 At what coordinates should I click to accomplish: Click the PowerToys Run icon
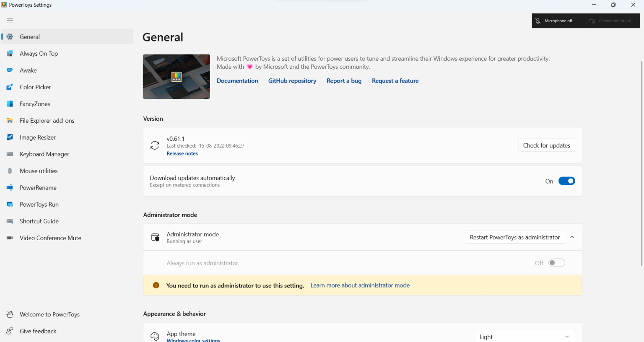tap(10, 205)
